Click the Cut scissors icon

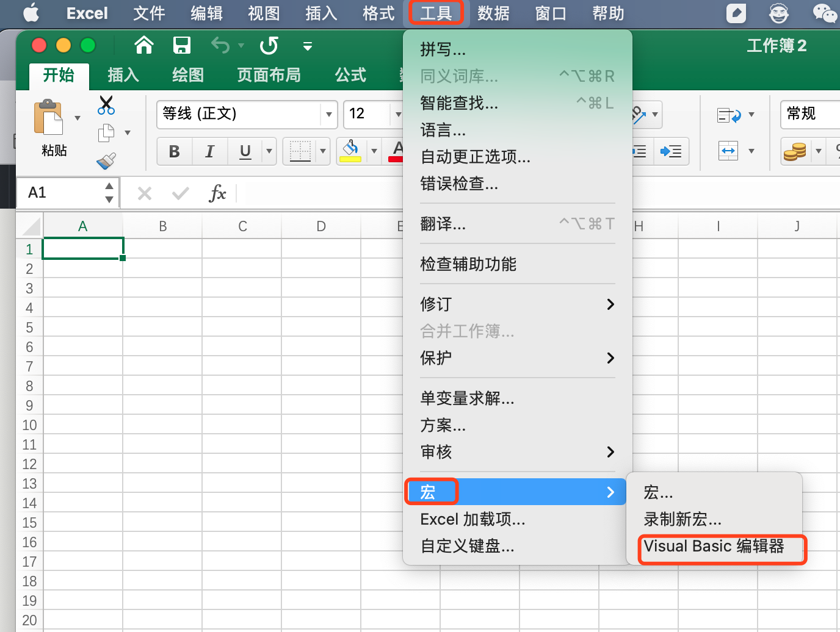106,105
